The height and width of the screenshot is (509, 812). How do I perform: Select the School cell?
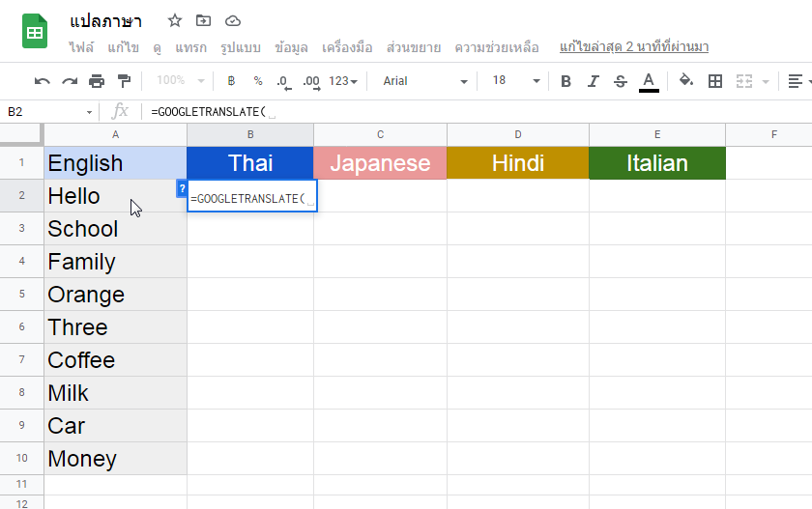coord(115,229)
